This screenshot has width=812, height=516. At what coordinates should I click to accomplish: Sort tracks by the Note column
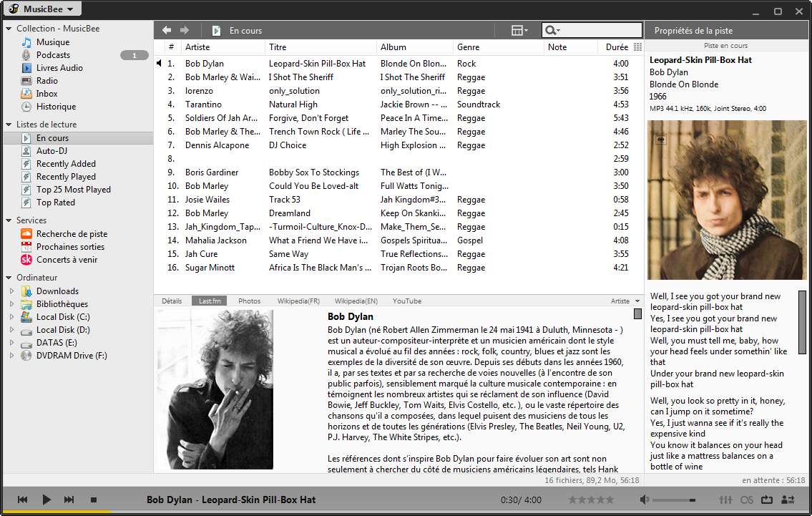[x=571, y=47]
